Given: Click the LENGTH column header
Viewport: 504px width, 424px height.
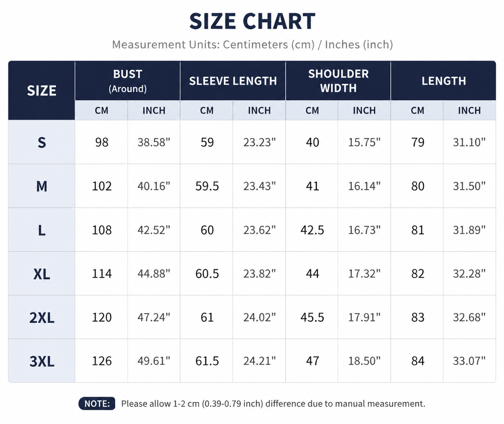Looking at the screenshot, I should click(444, 81).
